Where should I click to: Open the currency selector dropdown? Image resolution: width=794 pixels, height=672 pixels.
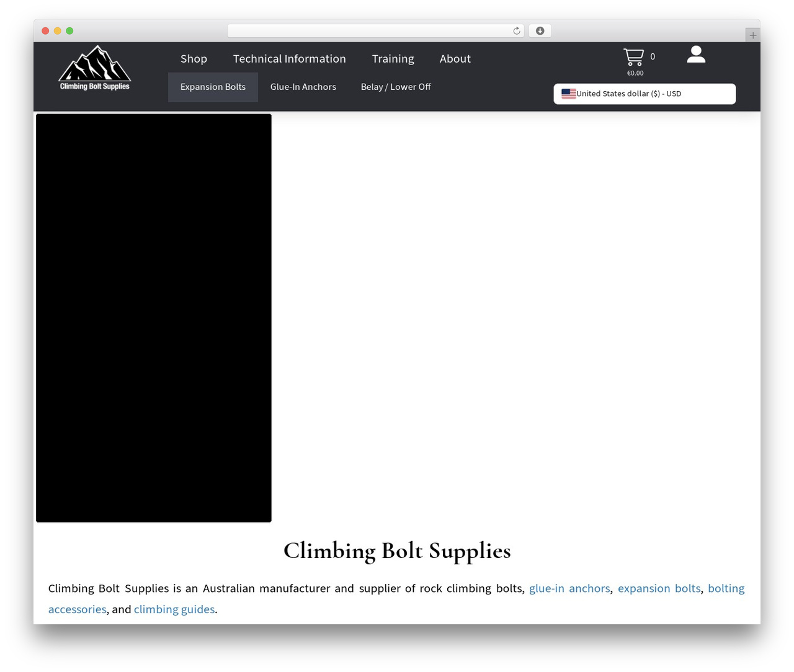[645, 94]
